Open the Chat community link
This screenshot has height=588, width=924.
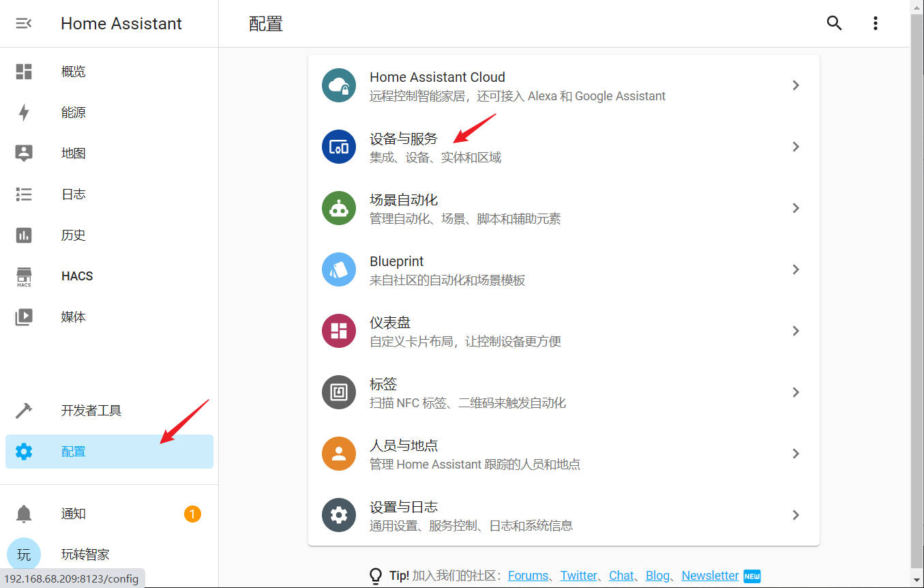click(x=621, y=576)
